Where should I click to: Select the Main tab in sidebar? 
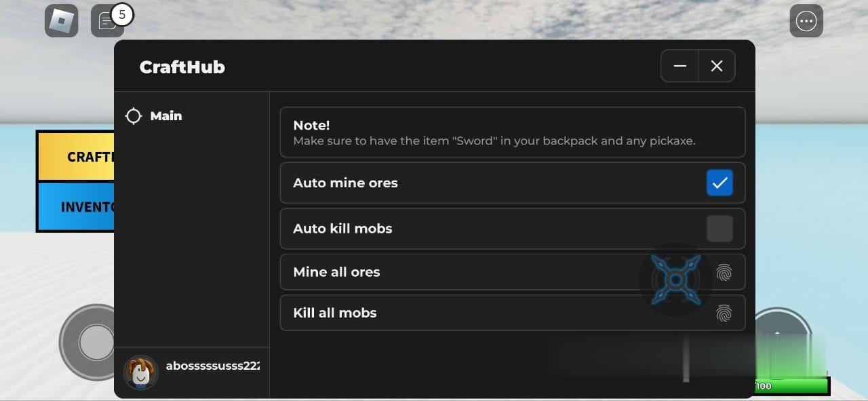[x=165, y=116]
